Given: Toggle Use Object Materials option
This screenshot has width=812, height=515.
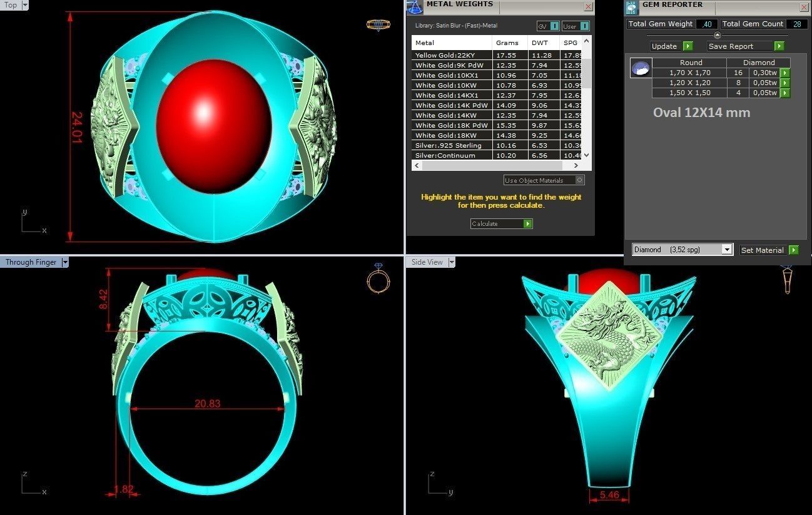Looking at the screenshot, I should [x=580, y=180].
